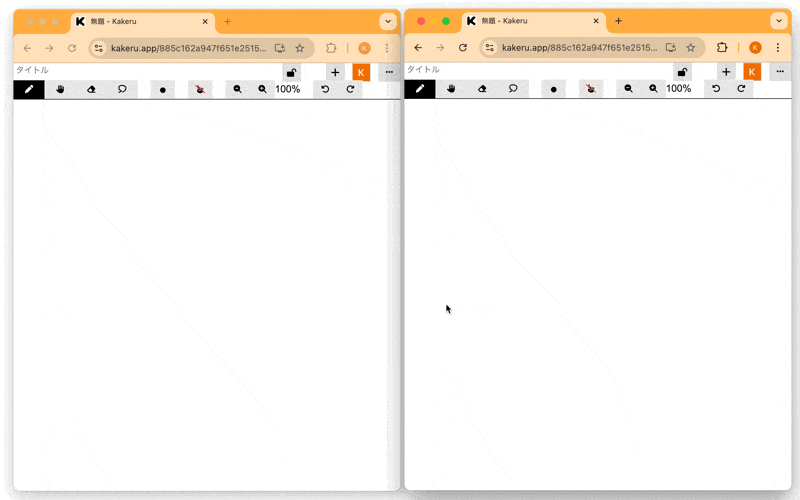Select the lasso tool in right window
The image size is (800, 500).
[513, 89]
